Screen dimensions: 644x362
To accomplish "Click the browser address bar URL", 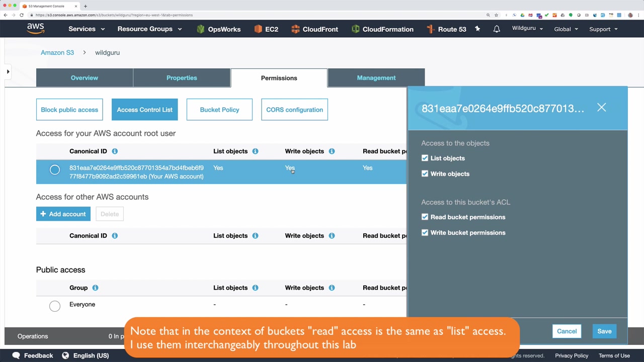I will click(x=114, y=15).
